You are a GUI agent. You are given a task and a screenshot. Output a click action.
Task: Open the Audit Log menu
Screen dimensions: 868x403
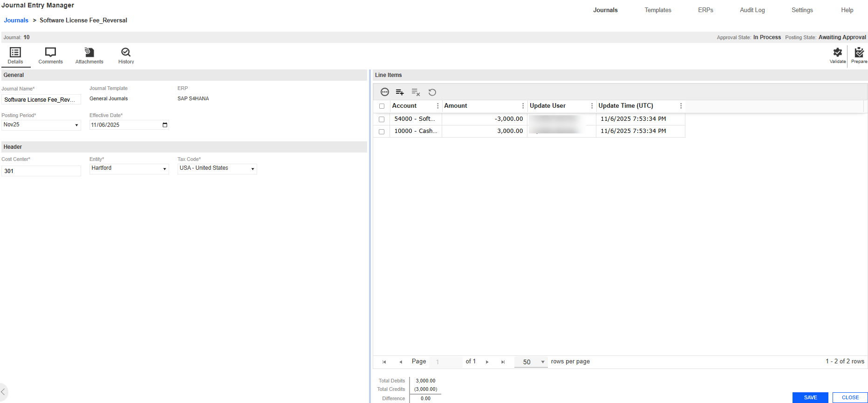click(x=752, y=10)
